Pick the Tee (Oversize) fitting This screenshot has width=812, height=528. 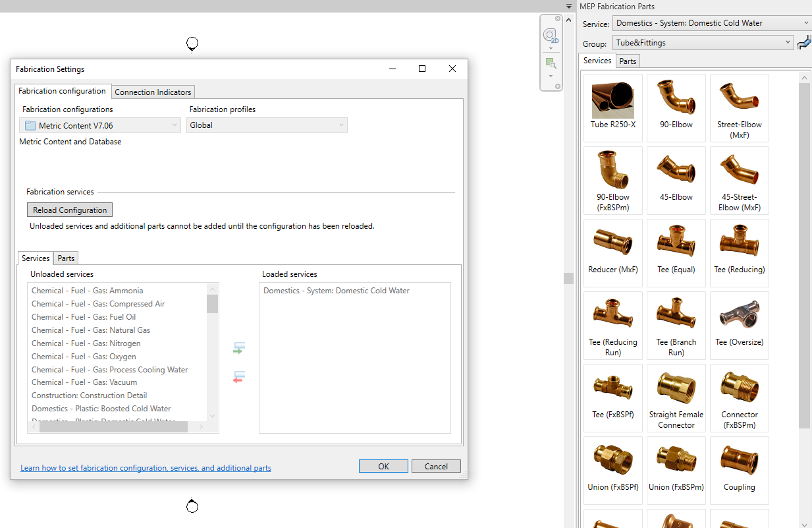click(x=740, y=325)
